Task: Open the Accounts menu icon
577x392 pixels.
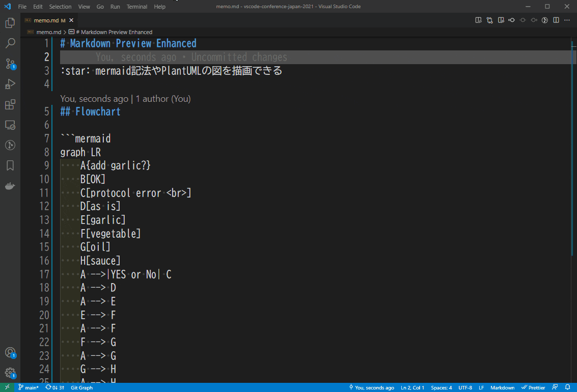Action: tap(10, 353)
